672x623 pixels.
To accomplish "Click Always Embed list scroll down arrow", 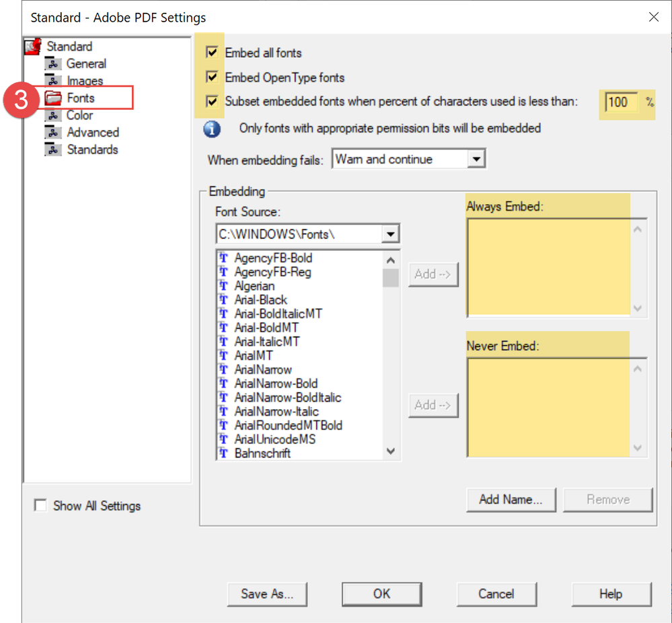I will pos(638,308).
